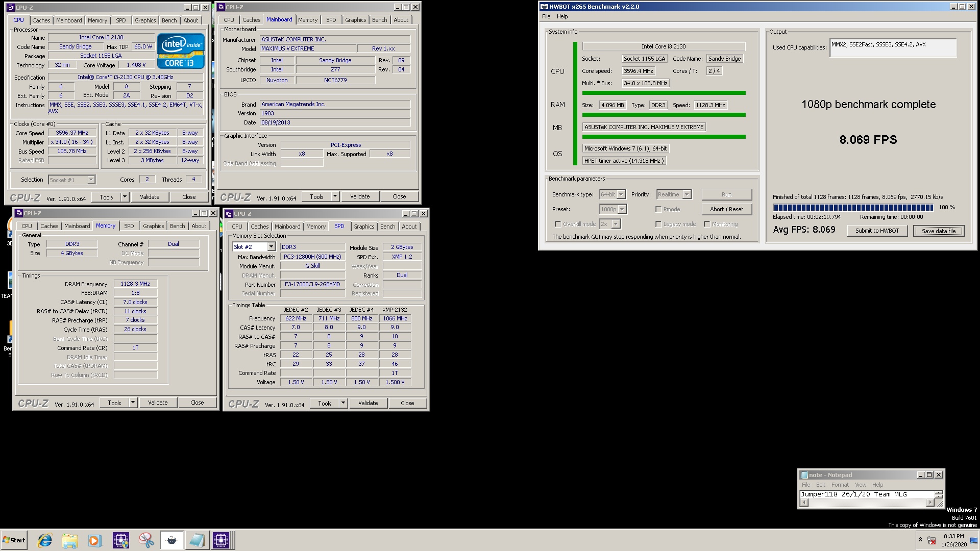Click the Notepad window title icon
The image size is (980, 551).
point(804,475)
